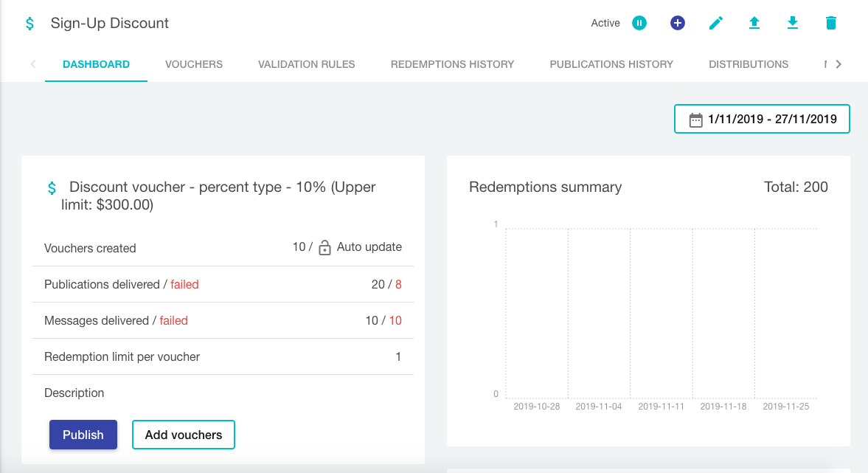Click the blue plus add icon
This screenshot has width=868, height=473.
(x=677, y=23)
